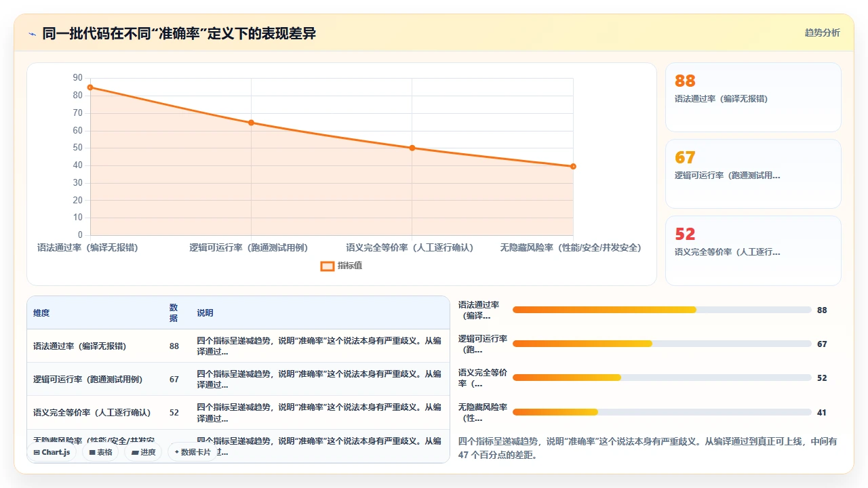Click the 表格 tag chip
868x488 pixels.
pos(101,452)
